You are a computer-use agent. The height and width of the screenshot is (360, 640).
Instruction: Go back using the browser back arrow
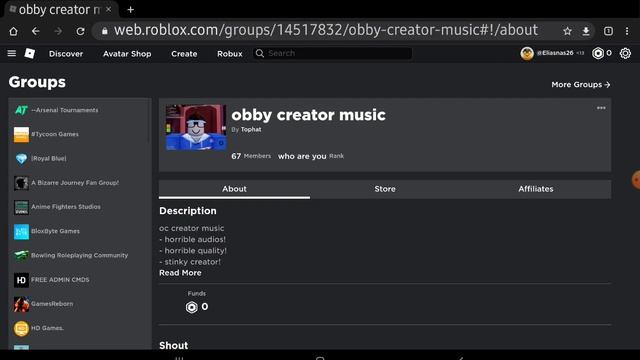36,31
